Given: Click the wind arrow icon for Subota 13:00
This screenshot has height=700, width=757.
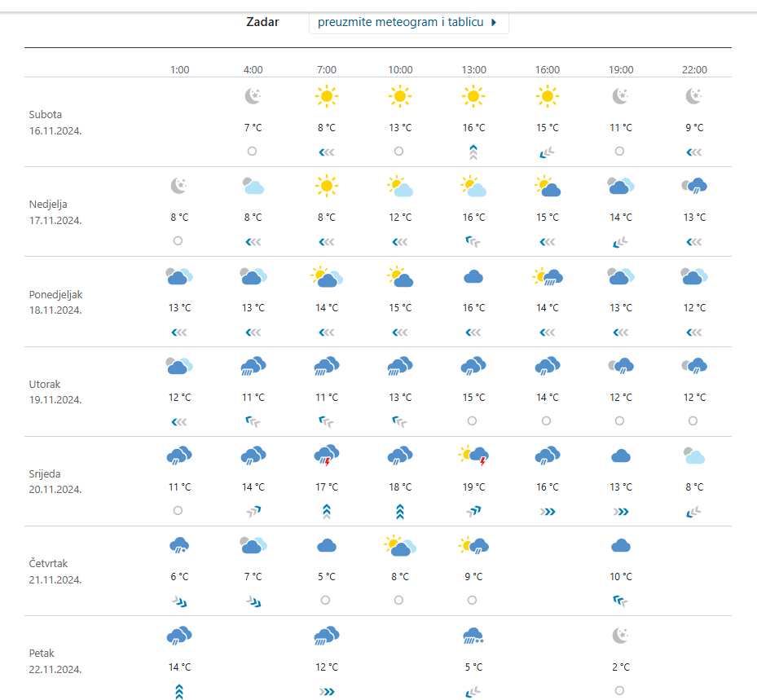Looking at the screenshot, I should point(473,151).
